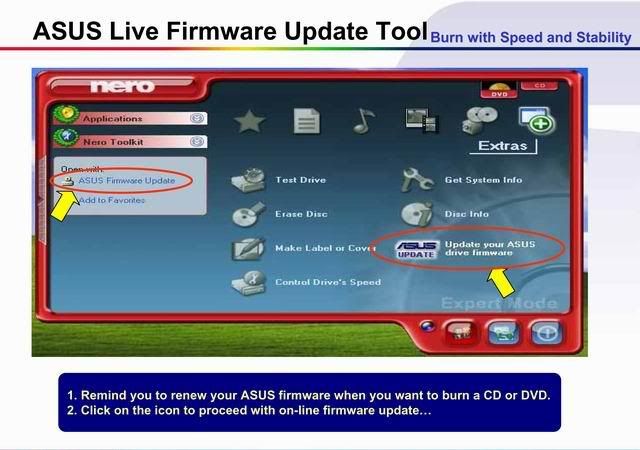Select Test Drive text
Viewport: 640px width, 450px height.
pos(300,180)
